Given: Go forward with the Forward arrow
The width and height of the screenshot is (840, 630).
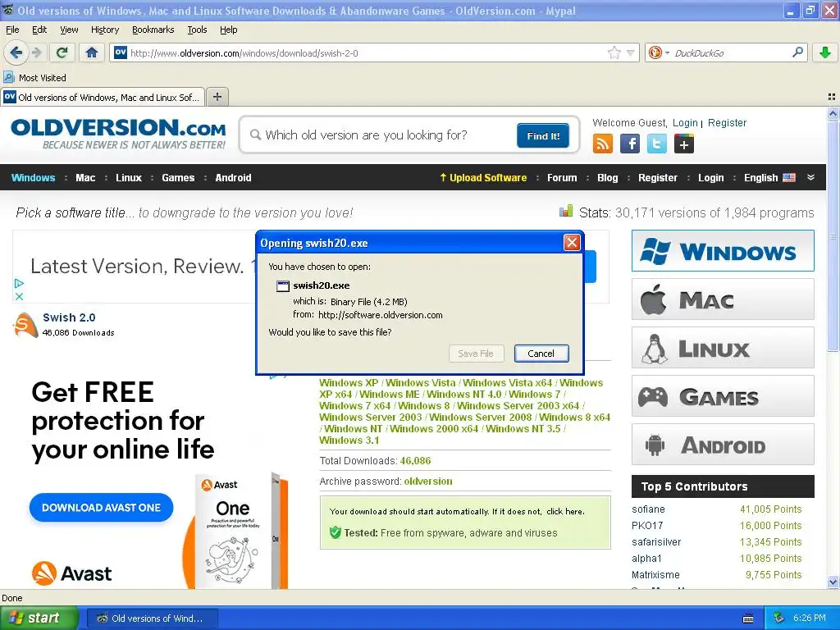Looking at the screenshot, I should [36, 52].
